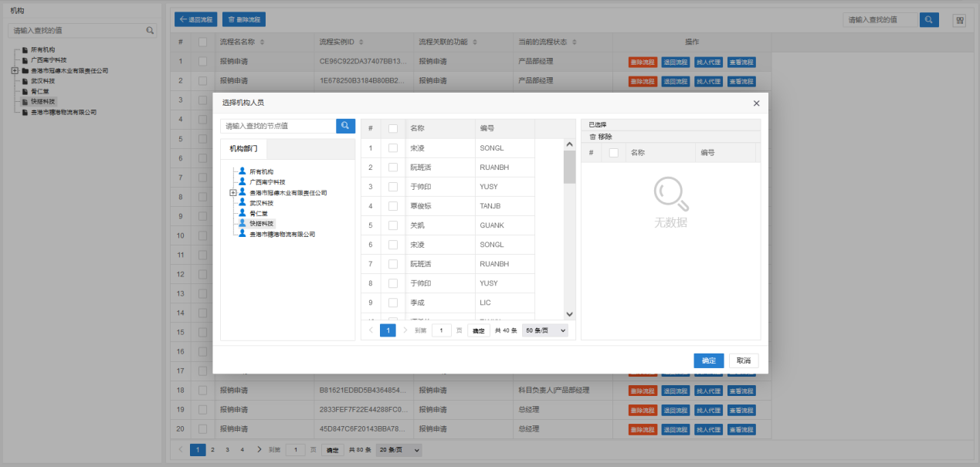Select 快搭科技 in the dialog organization tree
The width and height of the screenshot is (980, 467).
pyautogui.click(x=262, y=223)
